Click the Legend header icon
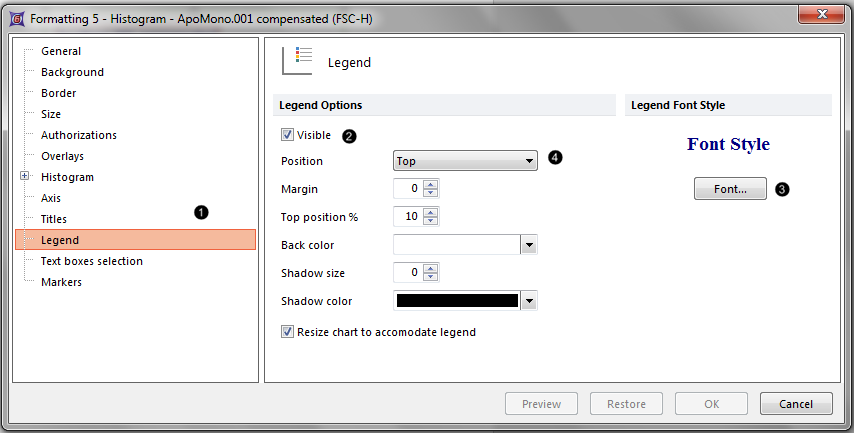The height and width of the screenshot is (433, 854). tap(298, 60)
